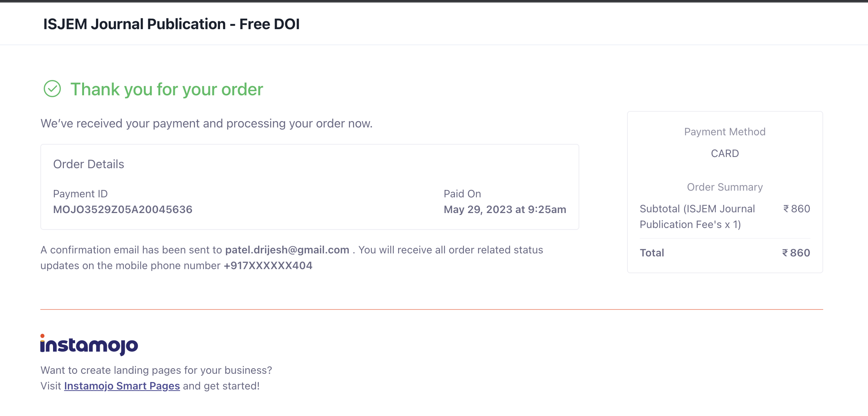Click the Instamojo logo
Viewport: 868px width, 416px height.
(x=89, y=345)
